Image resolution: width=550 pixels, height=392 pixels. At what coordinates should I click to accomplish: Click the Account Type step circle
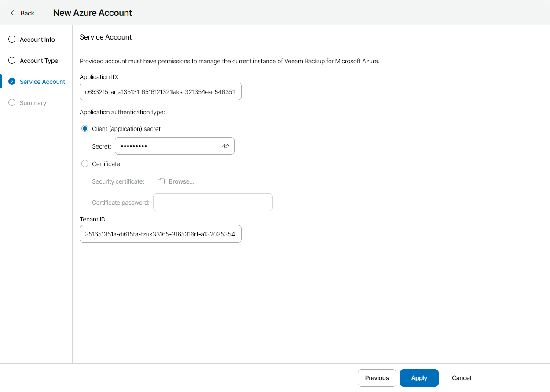coord(11,60)
